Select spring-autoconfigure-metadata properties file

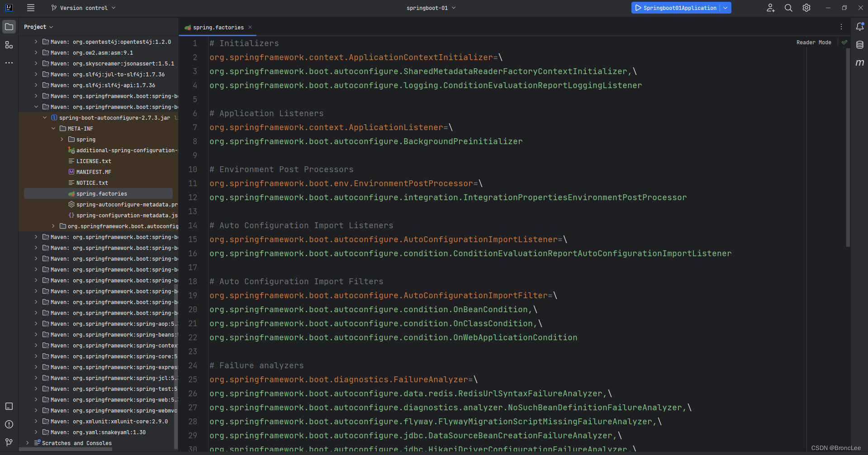pyautogui.click(x=123, y=204)
